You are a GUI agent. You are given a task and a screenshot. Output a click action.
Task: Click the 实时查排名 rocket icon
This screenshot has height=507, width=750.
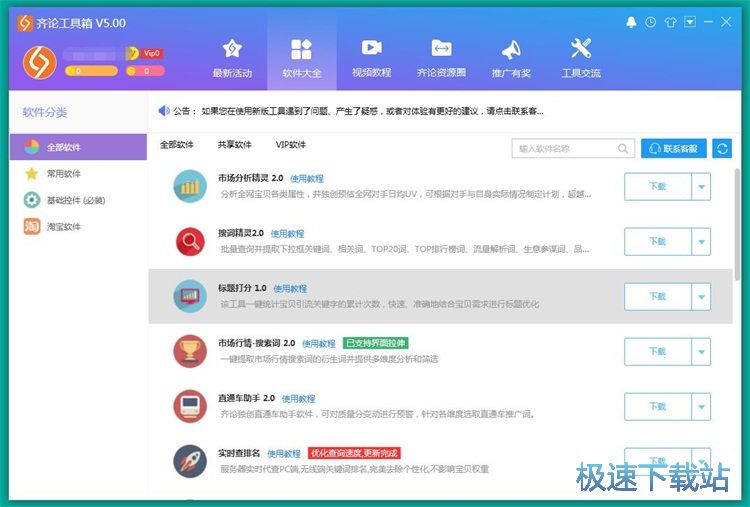pos(189,461)
